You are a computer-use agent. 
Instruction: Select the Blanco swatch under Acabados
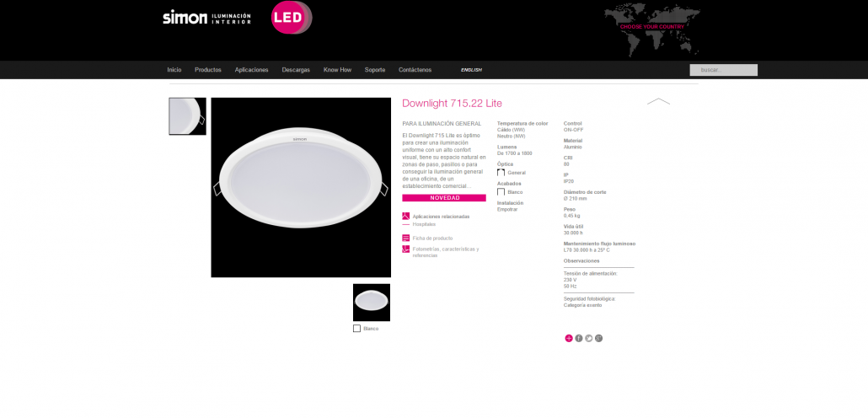click(x=501, y=192)
